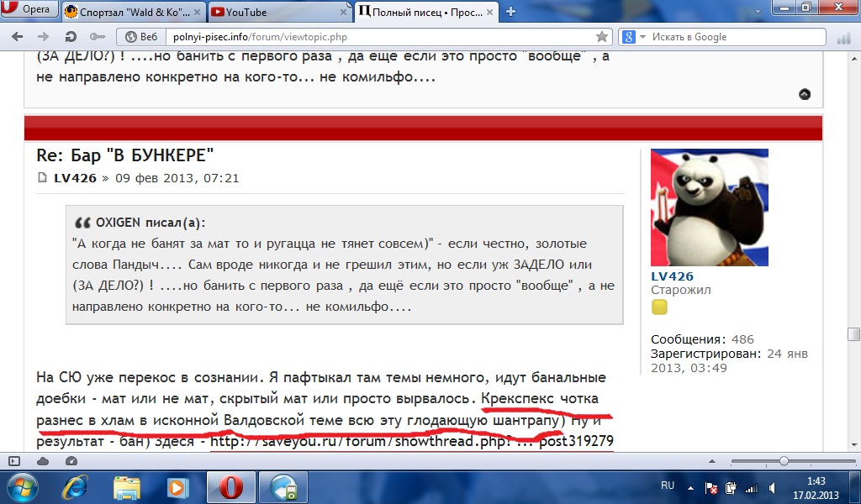Image resolution: width=861 pixels, height=504 pixels.
Task: Open the Opera Turbo statistics icon
Action: [x=843, y=38]
